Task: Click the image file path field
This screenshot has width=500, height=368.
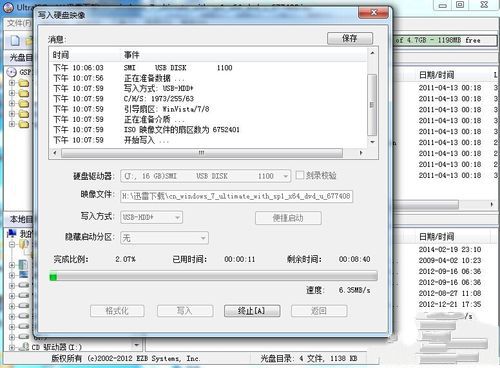Action: point(236,196)
